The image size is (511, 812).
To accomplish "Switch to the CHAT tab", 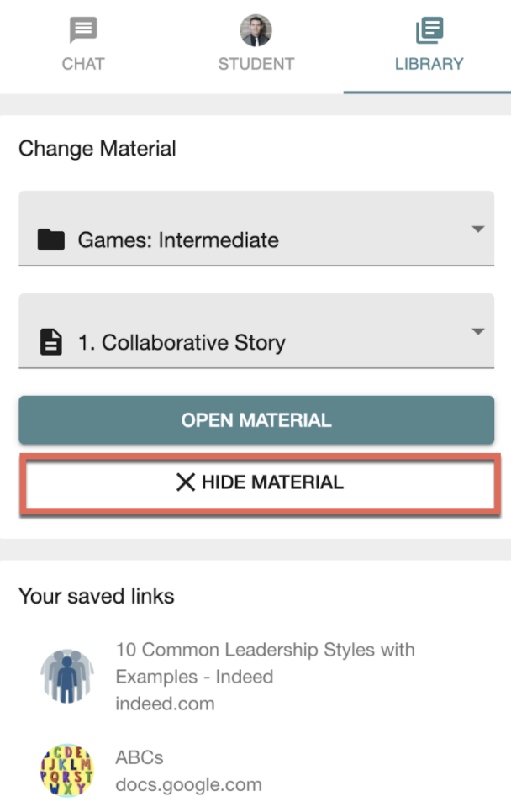I will tap(83, 64).
